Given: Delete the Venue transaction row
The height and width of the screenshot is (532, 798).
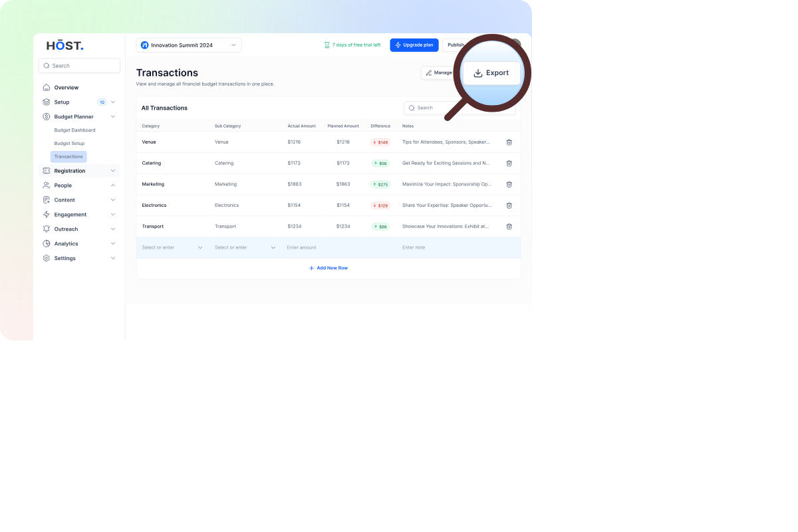Looking at the screenshot, I should [509, 142].
